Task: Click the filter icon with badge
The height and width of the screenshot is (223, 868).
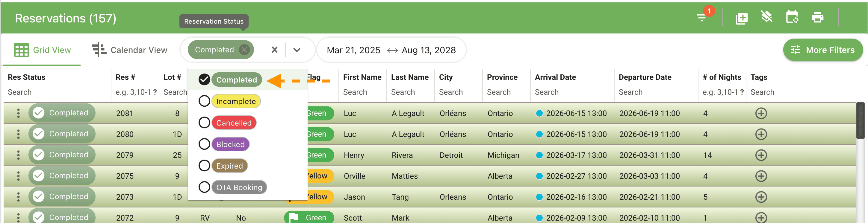Action: tap(702, 17)
